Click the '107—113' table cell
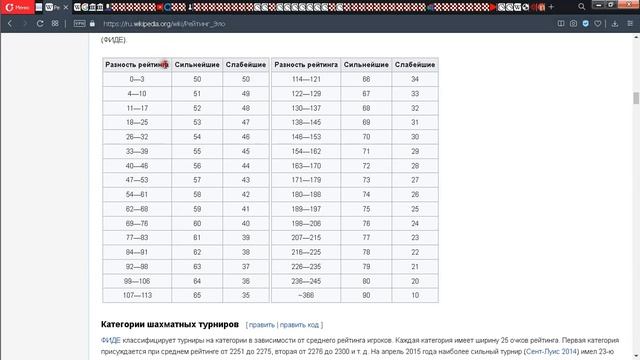This screenshot has height=360, width=640. pos(137,295)
